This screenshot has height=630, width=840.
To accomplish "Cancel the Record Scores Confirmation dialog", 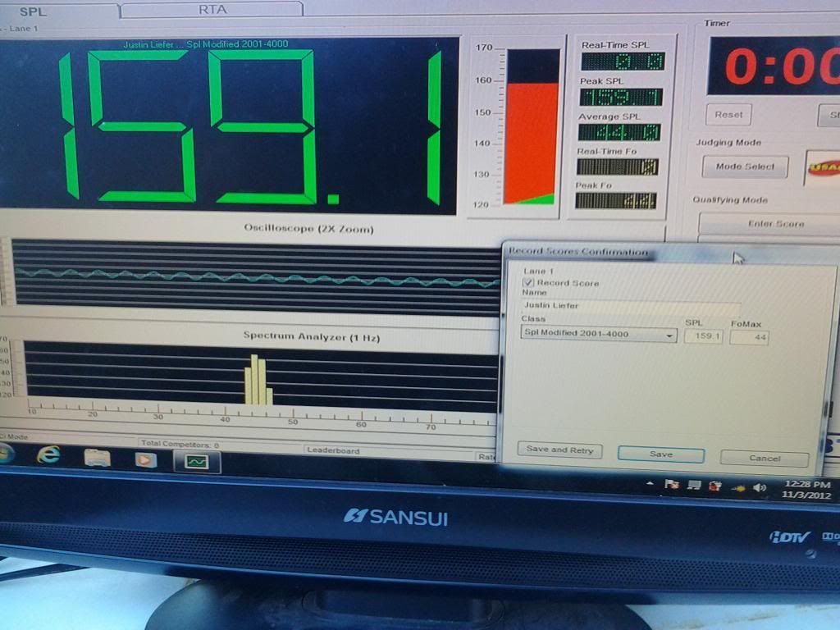I will [764, 458].
